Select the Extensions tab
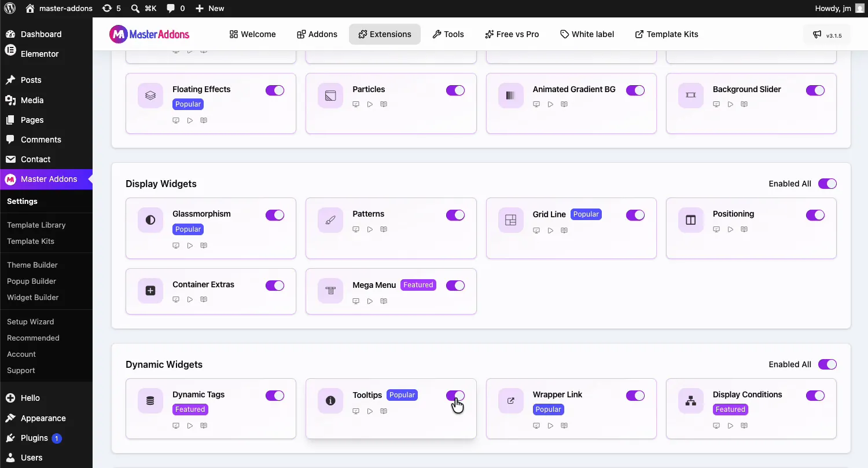Screen dimensions: 868x468 pos(385,34)
